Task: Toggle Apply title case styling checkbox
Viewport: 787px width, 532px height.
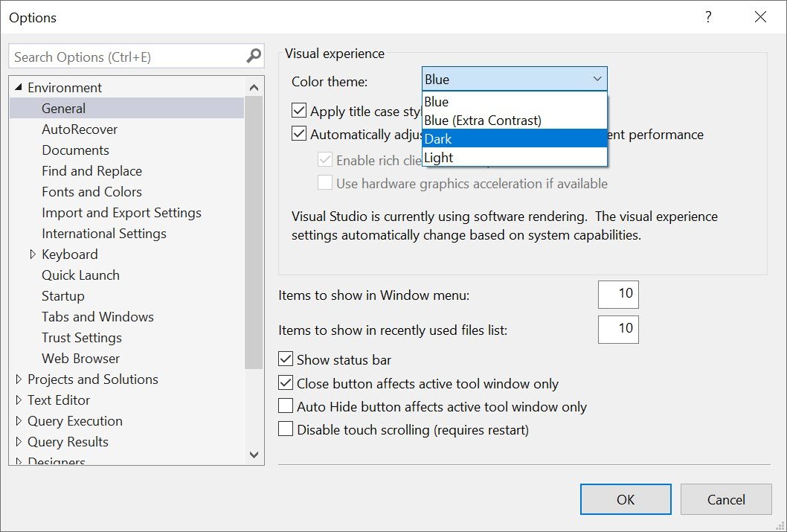Action: click(x=299, y=110)
